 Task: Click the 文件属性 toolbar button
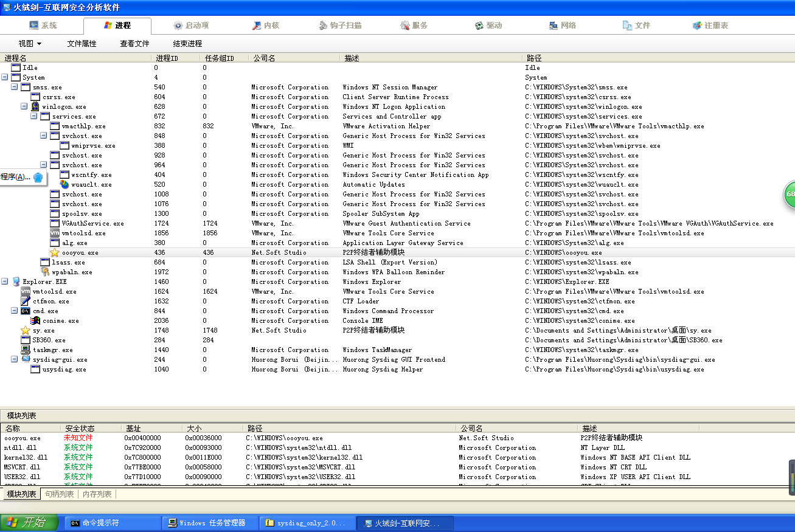tap(82, 44)
